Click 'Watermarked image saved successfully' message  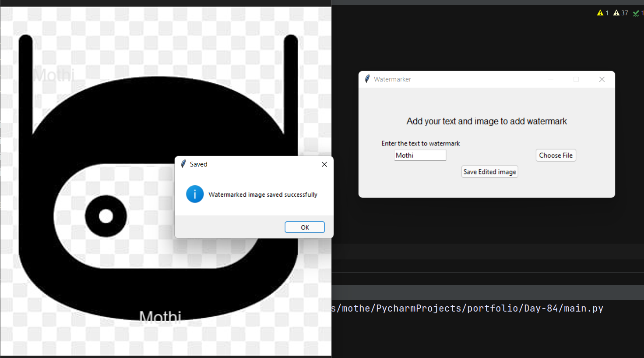click(x=263, y=195)
